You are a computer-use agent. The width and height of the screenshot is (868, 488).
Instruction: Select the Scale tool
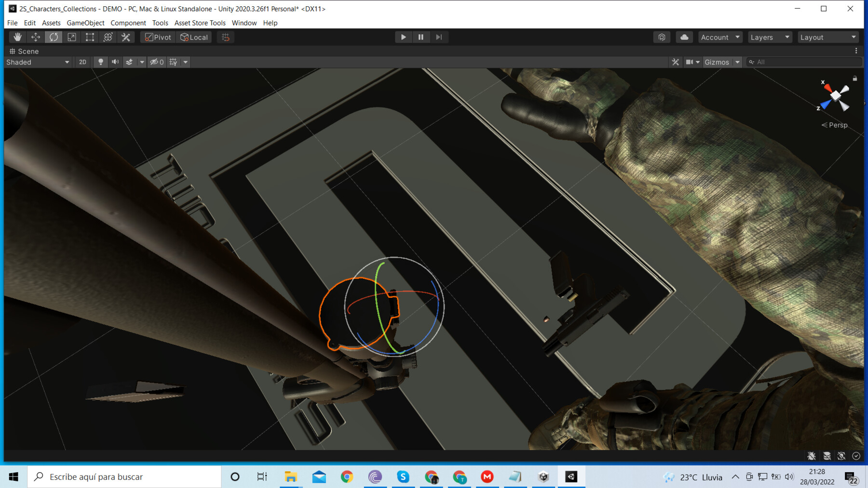coord(72,37)
